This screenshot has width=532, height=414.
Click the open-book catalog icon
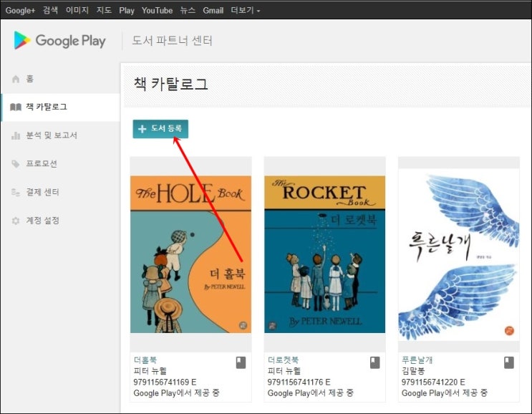(16, 107)
